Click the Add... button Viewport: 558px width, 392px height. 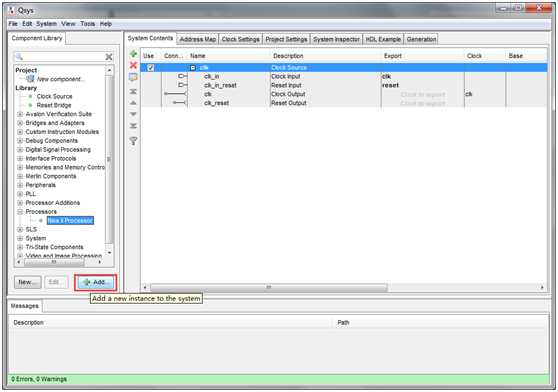click(x=95, y=282)
